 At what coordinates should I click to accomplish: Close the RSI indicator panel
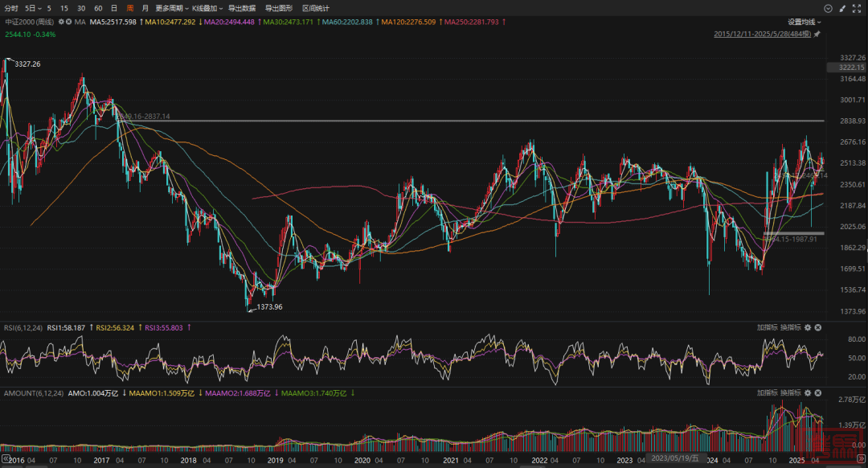tap(817, 327)
